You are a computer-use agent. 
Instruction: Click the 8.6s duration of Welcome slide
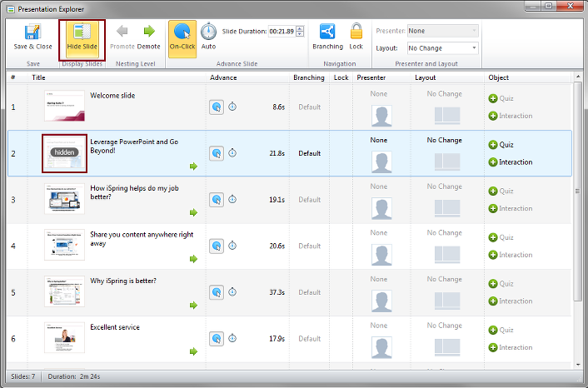278,107
